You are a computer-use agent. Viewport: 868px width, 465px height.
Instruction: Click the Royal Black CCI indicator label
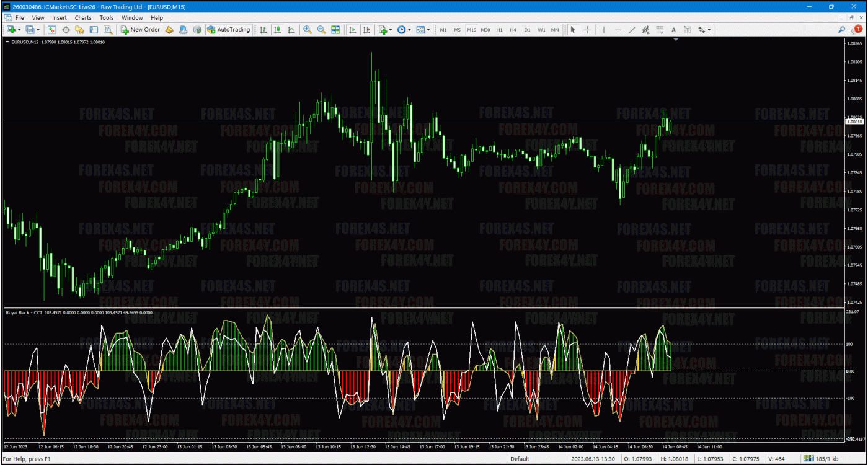[24, 313]
